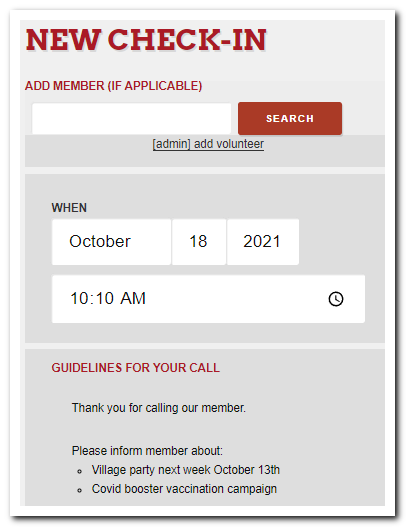This screenshot has width=406, height=527.
Task: Click the bullet marker beside Covid booster
Action: pyautogui.click(x=79, y=490)
